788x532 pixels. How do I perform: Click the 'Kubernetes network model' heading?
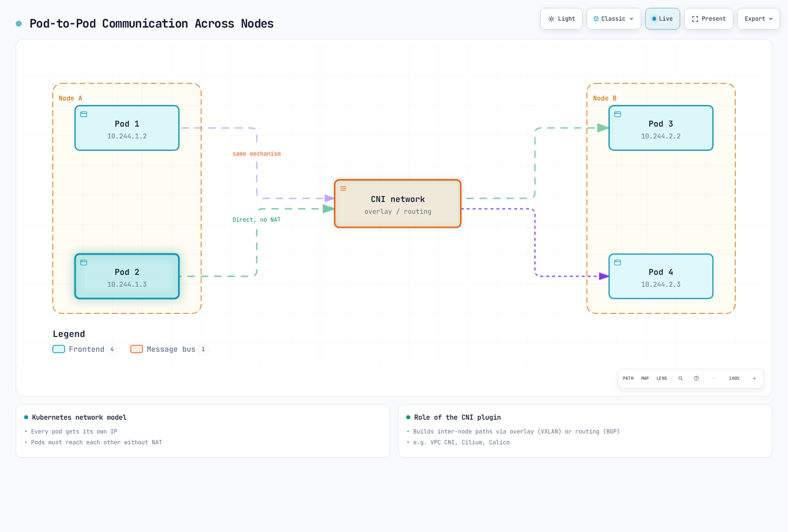point(79,417)
